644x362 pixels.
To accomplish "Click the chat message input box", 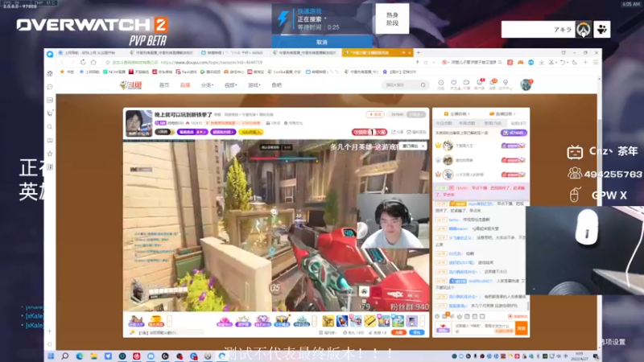I will point(484,328).
